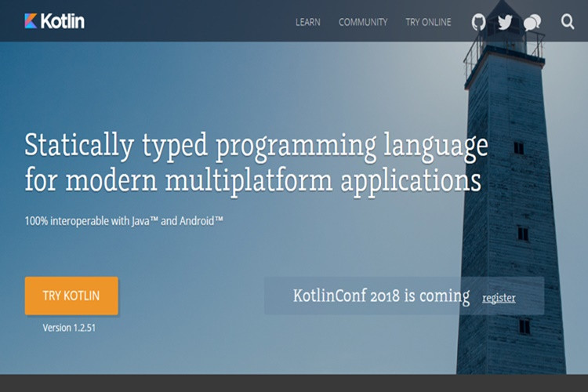Follow the register link for KotlinConf

click(499, 298)
